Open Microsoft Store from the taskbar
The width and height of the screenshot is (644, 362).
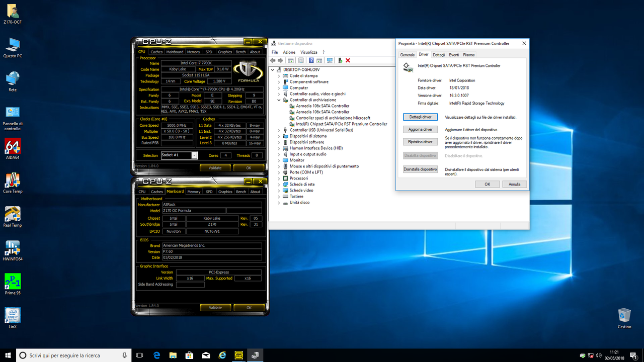pyautogui.click(x=189, y=355)
